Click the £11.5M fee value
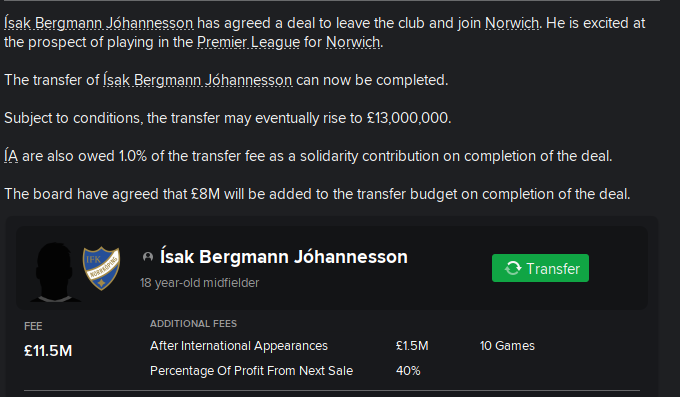This screenshot has width=680, height=397. [48, 351]
